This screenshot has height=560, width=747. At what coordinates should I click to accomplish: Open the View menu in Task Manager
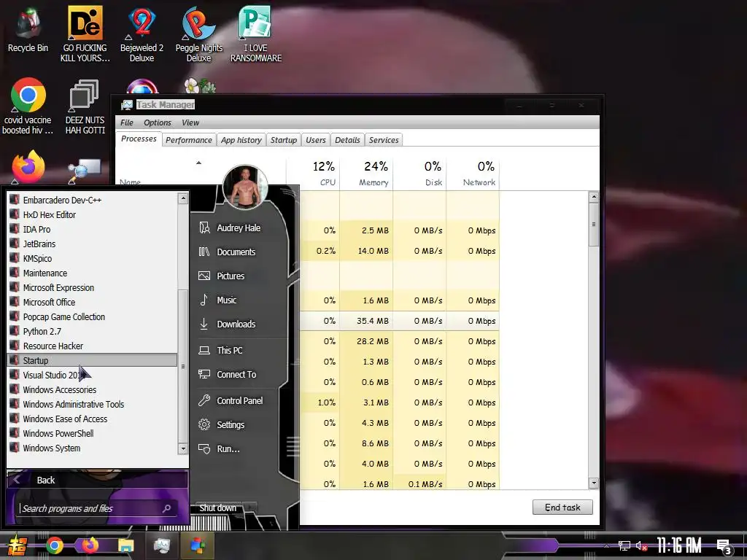[190, 122]
